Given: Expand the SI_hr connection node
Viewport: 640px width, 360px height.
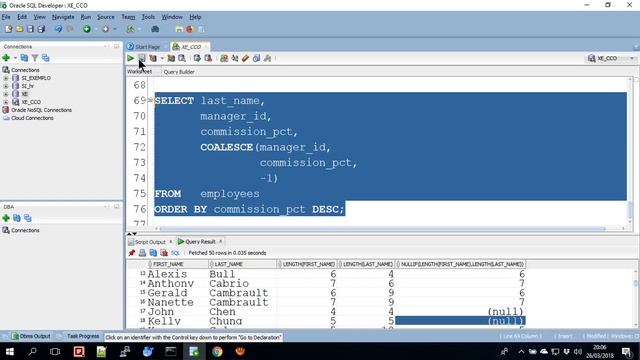Looking at the screenshot, I should [x=6, y=86].
